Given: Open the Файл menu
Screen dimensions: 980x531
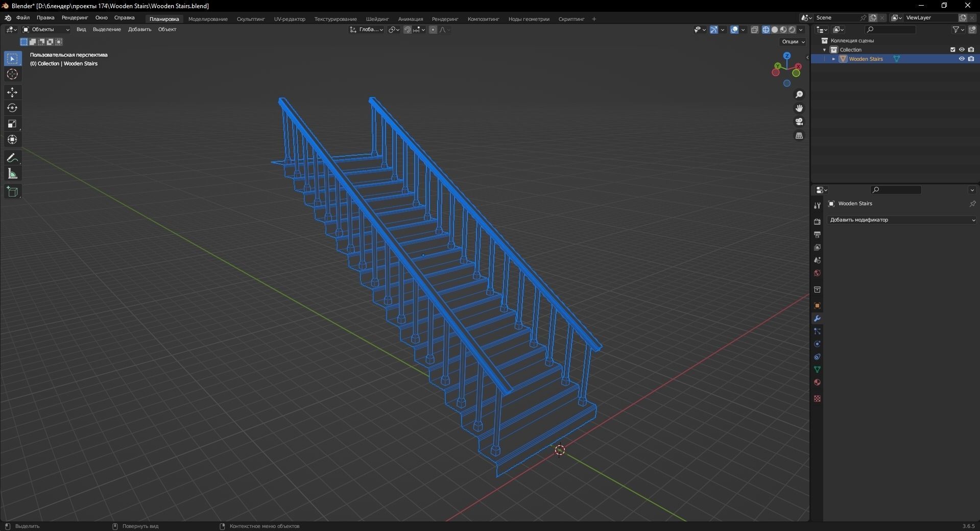Looking at the screenshot, I should click(23, 18).
